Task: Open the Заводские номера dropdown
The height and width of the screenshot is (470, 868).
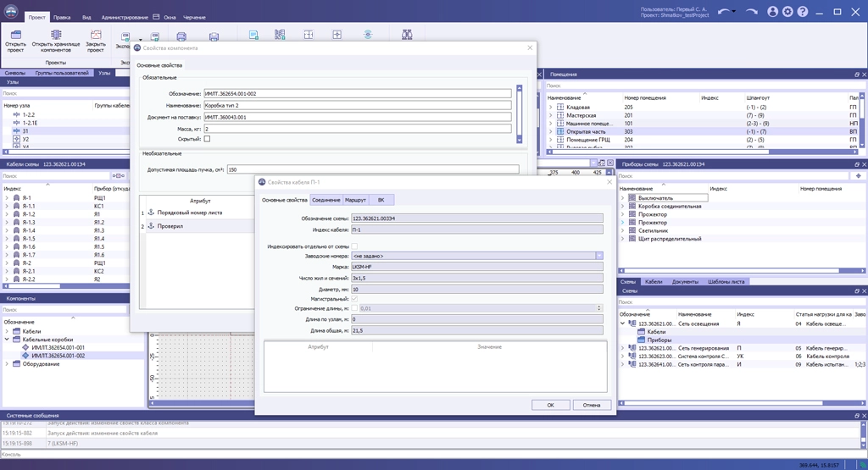Action: point(599,256)
